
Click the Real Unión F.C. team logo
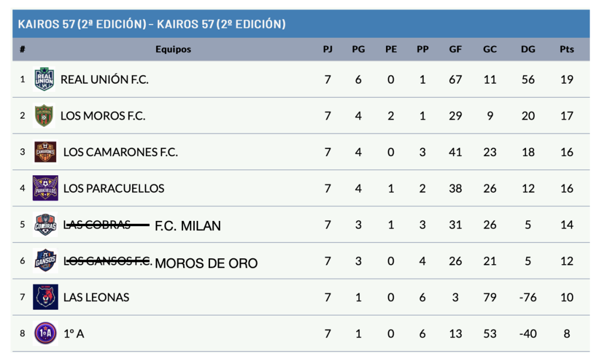click(x=44, y=79)
